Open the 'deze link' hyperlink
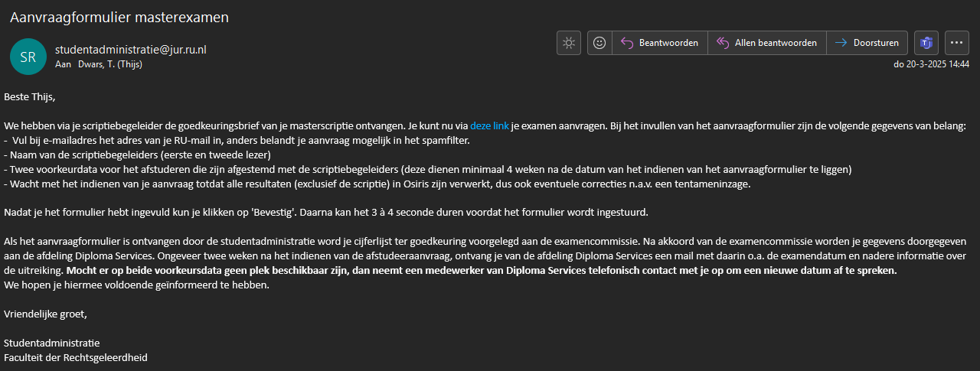Screen dimensions: 980x371 [x=489, y=125]
